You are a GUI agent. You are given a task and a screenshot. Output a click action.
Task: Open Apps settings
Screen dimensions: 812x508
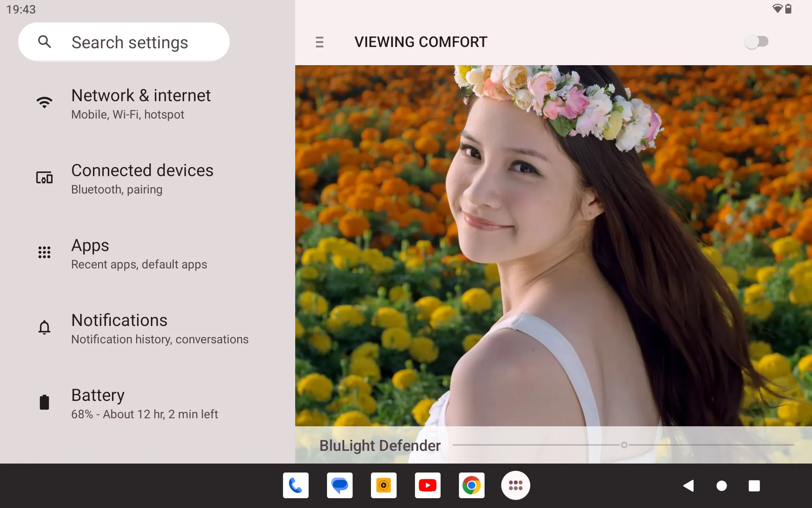click(148, 254)
